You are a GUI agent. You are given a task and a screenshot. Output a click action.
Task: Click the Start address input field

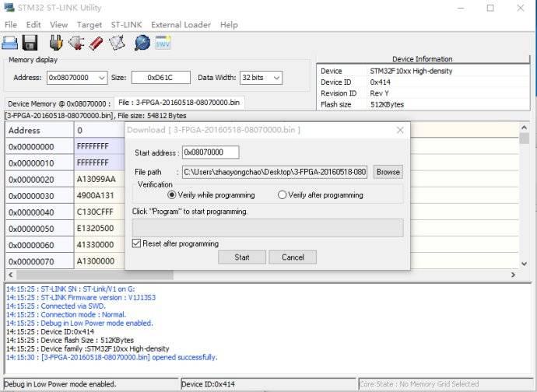210,152
